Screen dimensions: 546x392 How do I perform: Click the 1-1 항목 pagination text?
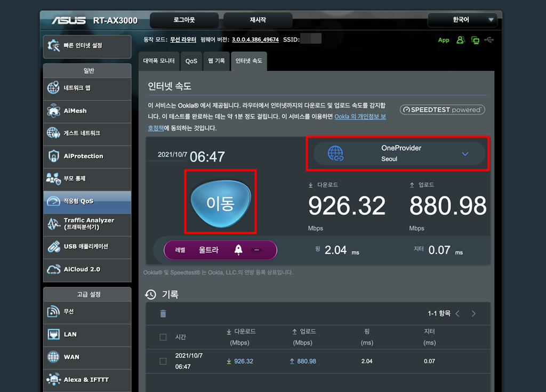tap(439, 314)
